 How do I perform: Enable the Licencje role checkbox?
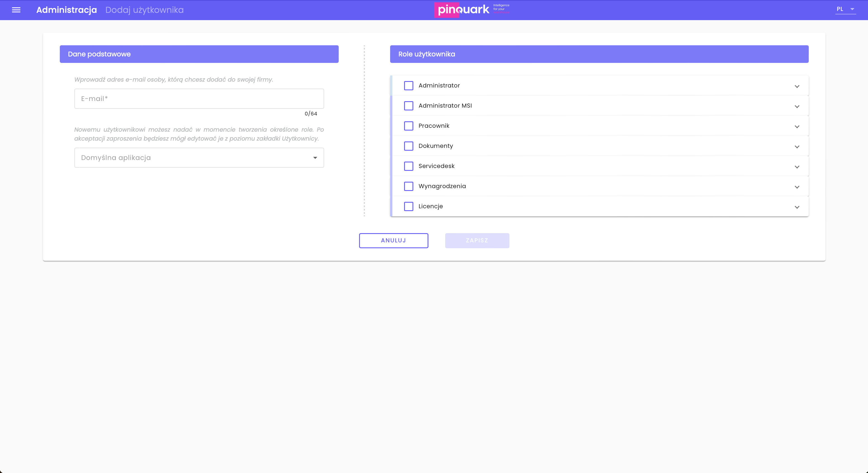coord(409,206)
